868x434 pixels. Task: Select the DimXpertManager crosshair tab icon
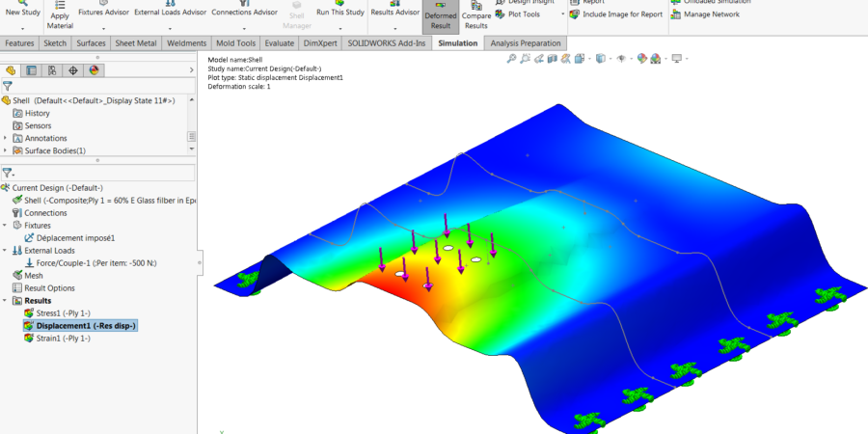tap(74, 70)
